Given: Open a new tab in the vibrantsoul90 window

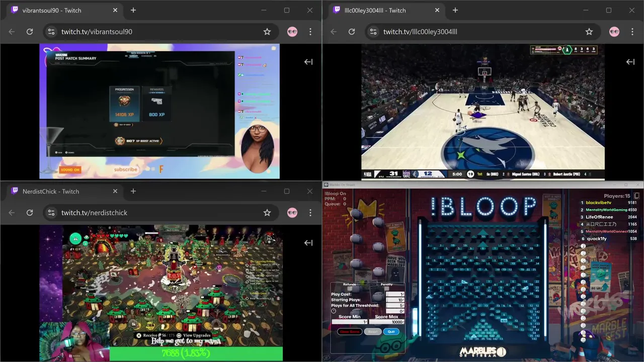Looking at the screenshot, I should [x=133, y=10].
